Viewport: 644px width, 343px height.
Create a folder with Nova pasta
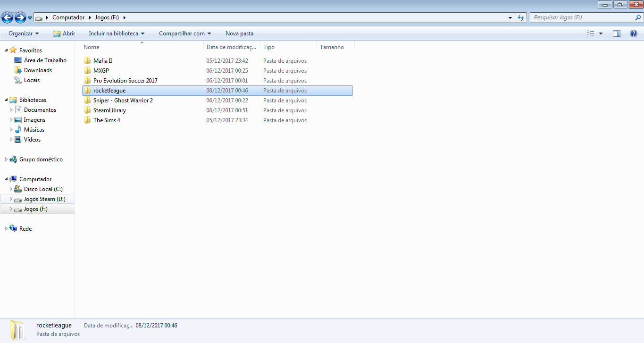tap(239, 33)
